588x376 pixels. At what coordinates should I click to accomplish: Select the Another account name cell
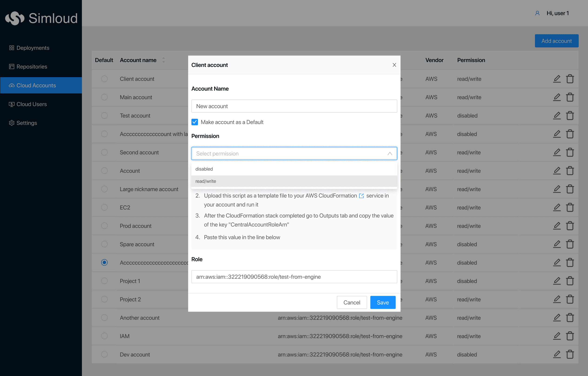pyautogui.click(x=140, y=318)
